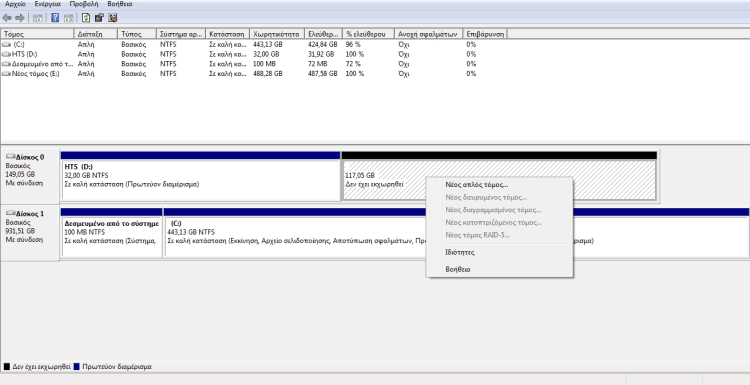Click the 32,00 GB capacity cell
The width and height of the screenshot is (750, 385).
[266, 54]
